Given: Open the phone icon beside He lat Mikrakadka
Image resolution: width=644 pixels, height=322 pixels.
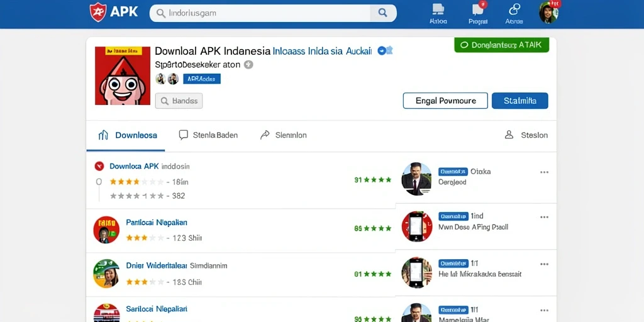Looking at the screenshot, I should click(x=417, y=273).
